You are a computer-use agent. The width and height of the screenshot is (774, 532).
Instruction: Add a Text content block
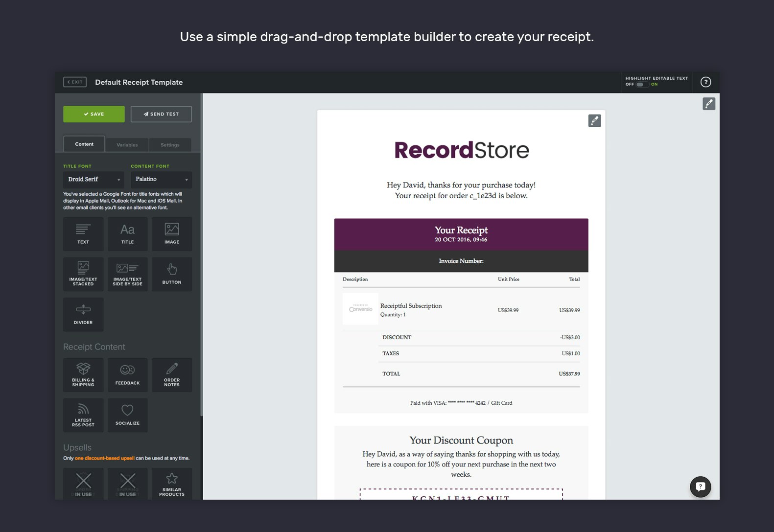[83, 234]
